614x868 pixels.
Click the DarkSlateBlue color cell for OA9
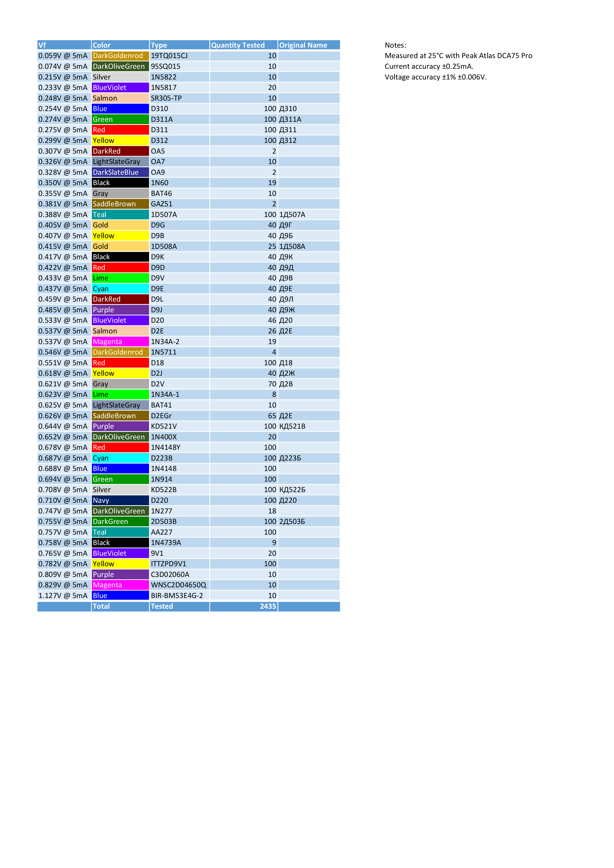pos(120,172)
